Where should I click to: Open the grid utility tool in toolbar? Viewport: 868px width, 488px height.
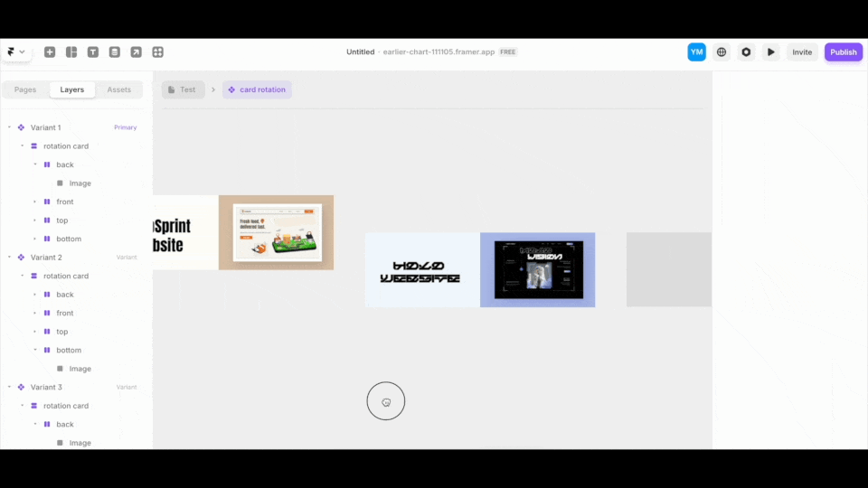pos(157,52)
